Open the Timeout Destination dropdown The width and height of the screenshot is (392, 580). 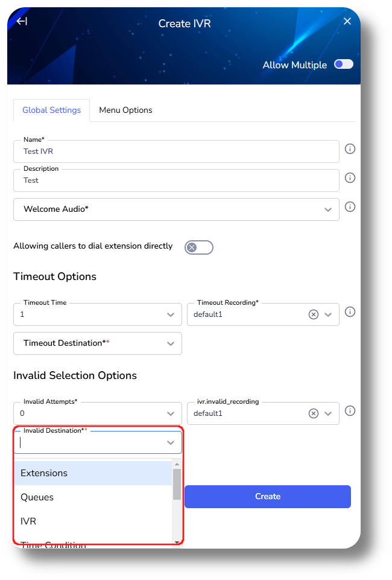click(x=171, y=343)
